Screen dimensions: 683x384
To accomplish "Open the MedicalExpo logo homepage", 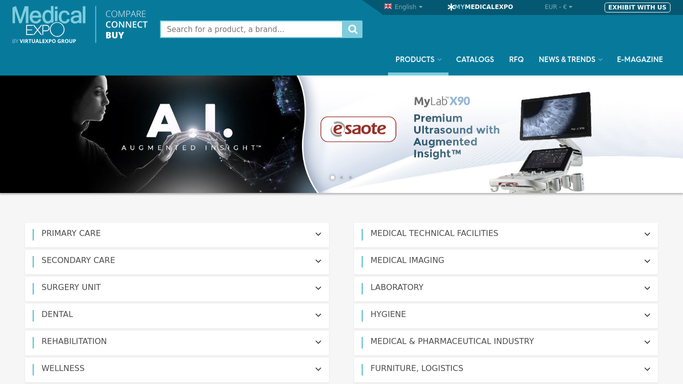I will pos(48,24).
